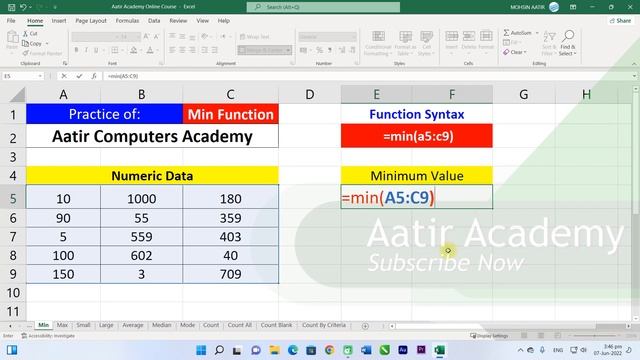Viewport: 640px width, 360px height.
Task: Click the Share button
Action: click(620, 20)
